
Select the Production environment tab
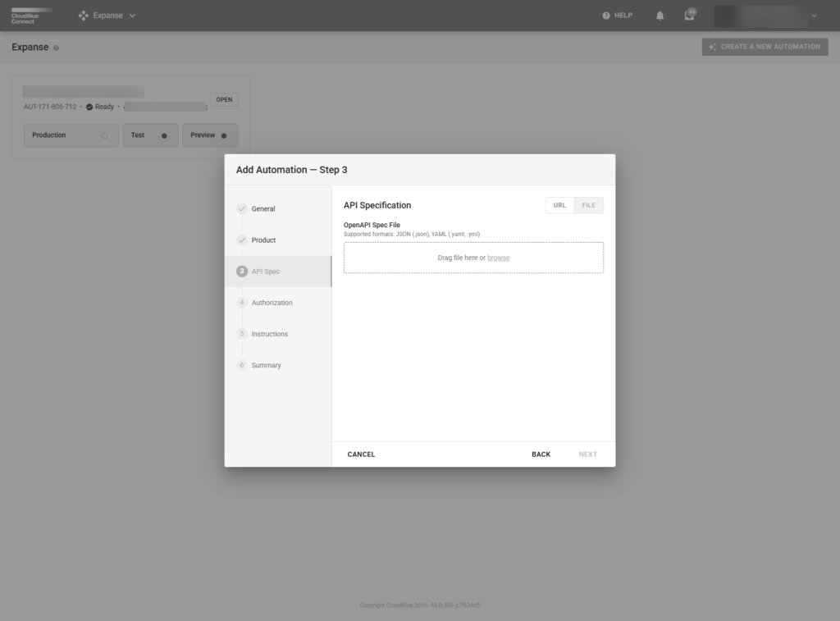(x=71, y=135)
